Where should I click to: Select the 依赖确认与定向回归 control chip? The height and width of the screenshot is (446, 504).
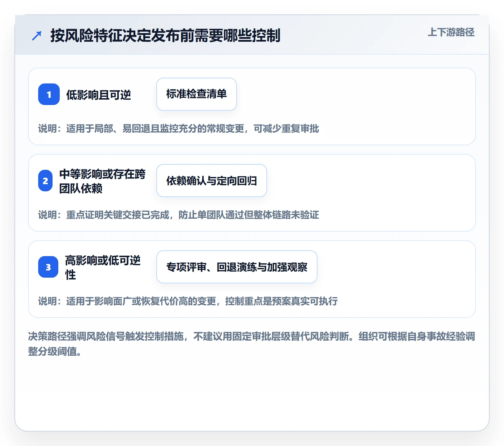pos(212,181)
